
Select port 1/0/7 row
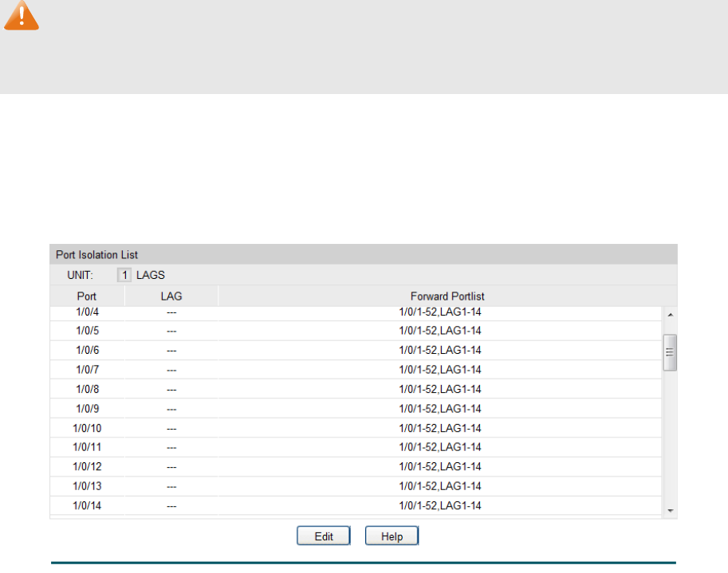coord(356,370)
